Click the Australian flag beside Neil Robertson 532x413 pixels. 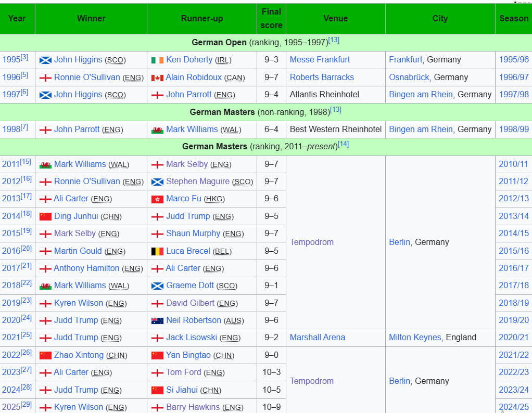click(157, 321)
